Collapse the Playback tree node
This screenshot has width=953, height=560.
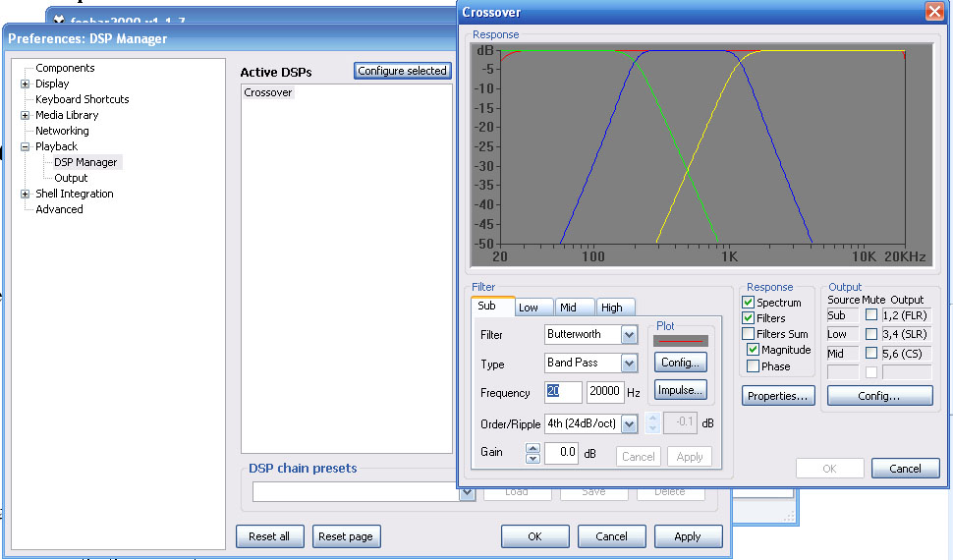[25, 146]
